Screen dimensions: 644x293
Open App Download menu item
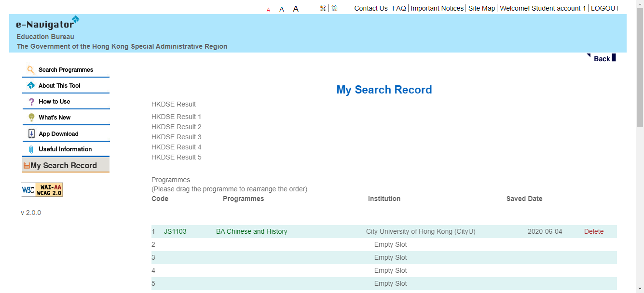click(58, 133)
